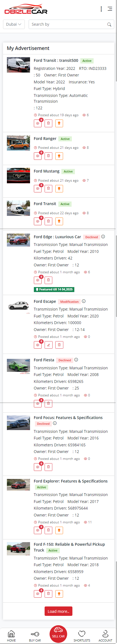Show info next to Ford Escape Modification status
This screenshot has height=644, width=117.
coord(84,301)
